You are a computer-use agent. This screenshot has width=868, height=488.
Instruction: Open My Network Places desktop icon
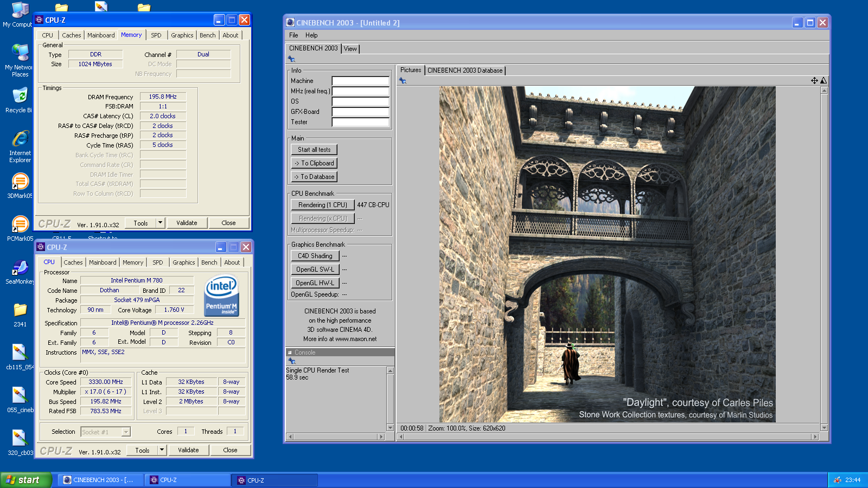[20, 53]
